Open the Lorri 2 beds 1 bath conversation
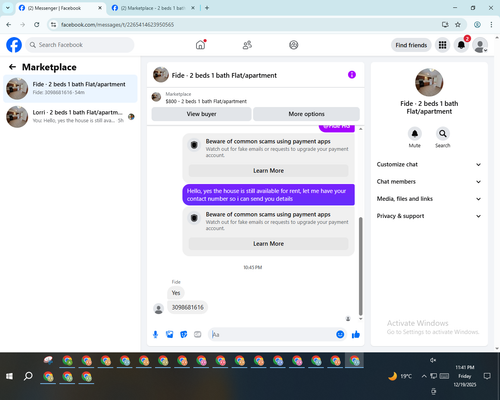 [70, 116]
